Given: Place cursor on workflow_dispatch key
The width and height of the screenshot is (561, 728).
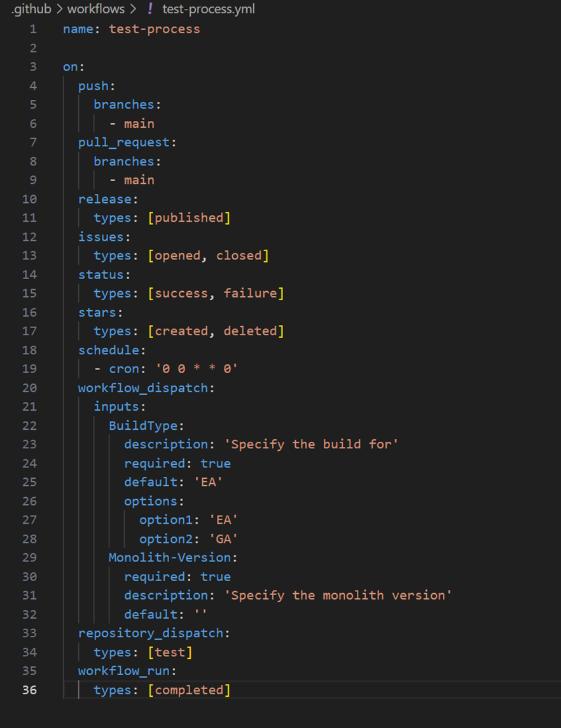Looking at the screenshot, I should (x=143, y=388).
